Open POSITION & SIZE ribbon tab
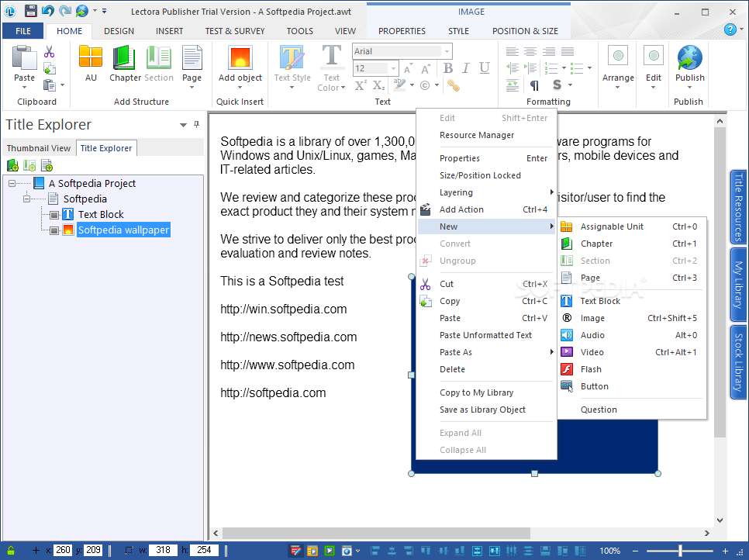The height and width of the screenshot is (560, 749). click(525, 30)
